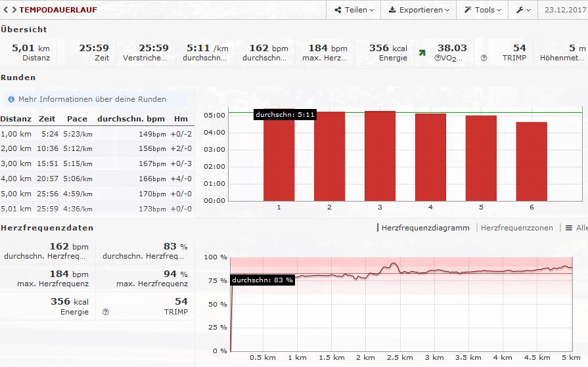588x367 pixels.
Task: Open the Teilen dropdown menu
Action: point(354,10)
